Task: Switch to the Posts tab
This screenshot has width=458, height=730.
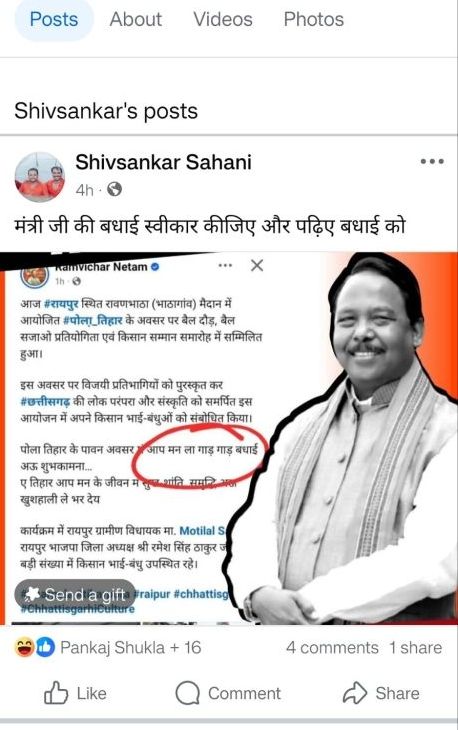Action: 54,20
